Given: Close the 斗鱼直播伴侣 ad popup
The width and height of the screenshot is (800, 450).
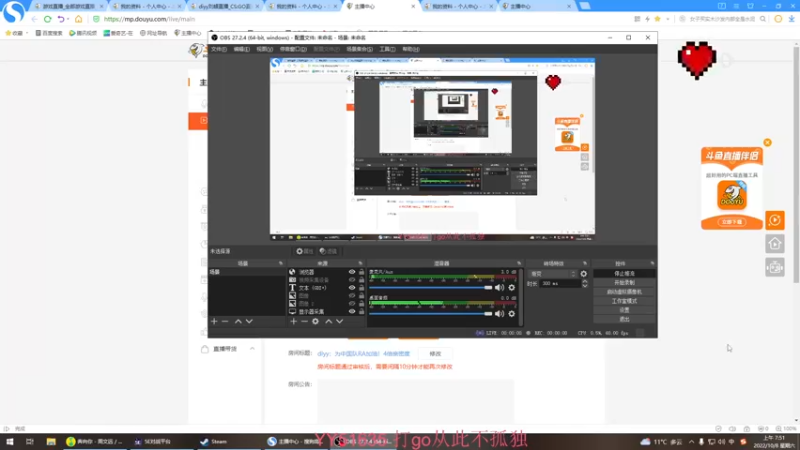Looking at the screenshot, I should [767, 142].
